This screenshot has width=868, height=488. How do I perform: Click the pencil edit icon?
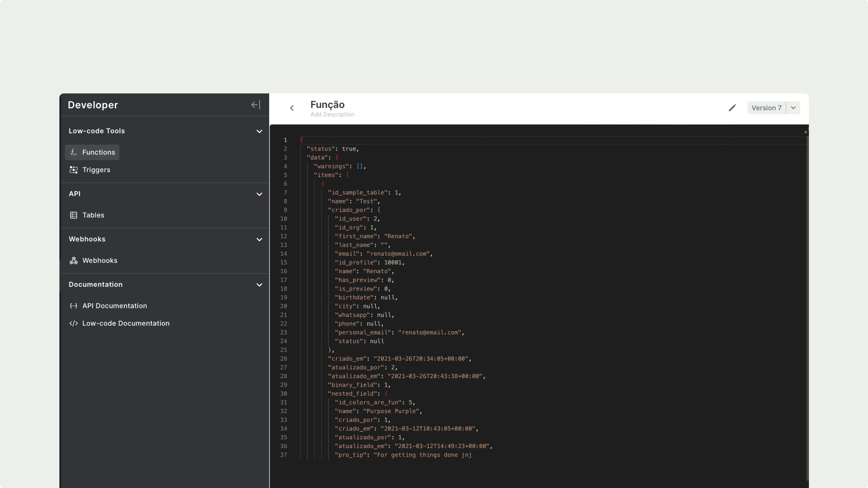point(732,108)
